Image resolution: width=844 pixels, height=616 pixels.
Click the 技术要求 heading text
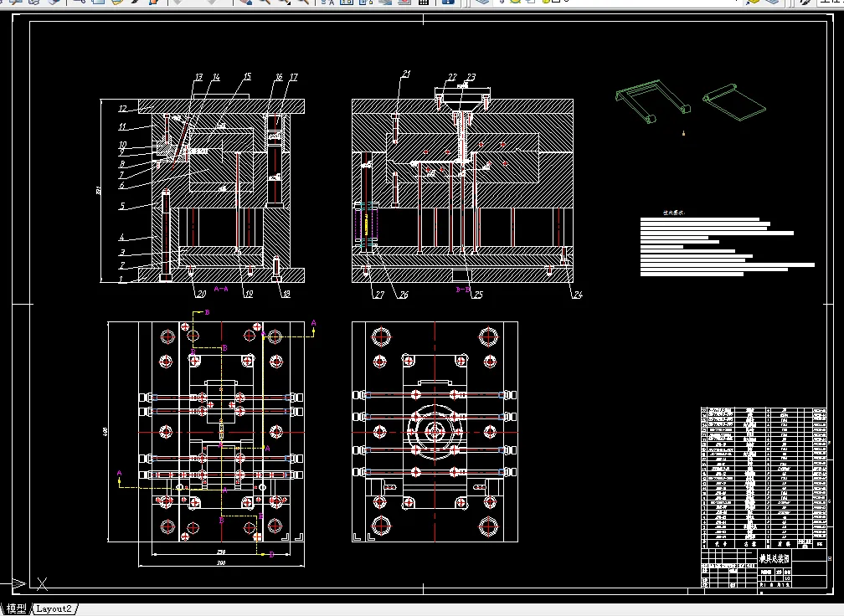pos(673,213)
